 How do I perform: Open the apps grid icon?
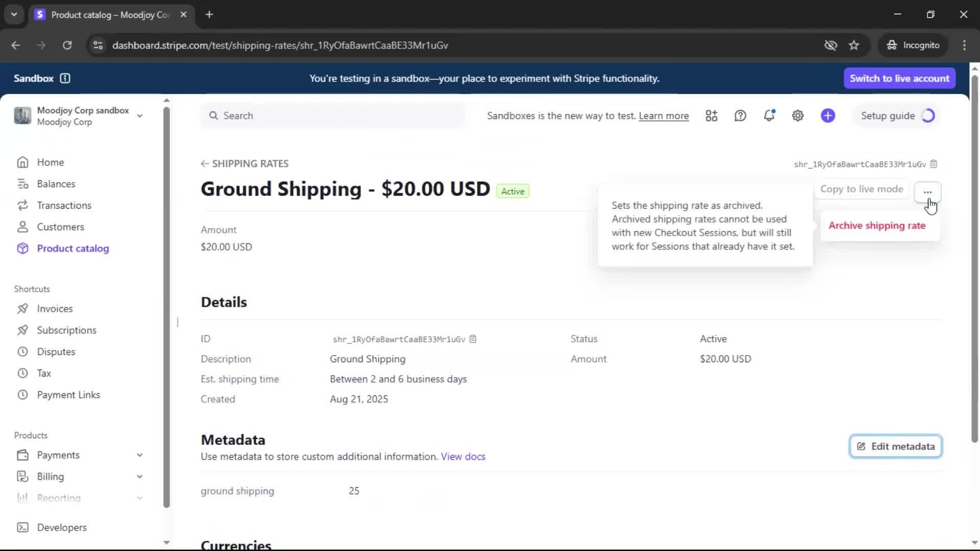[712, 116]
